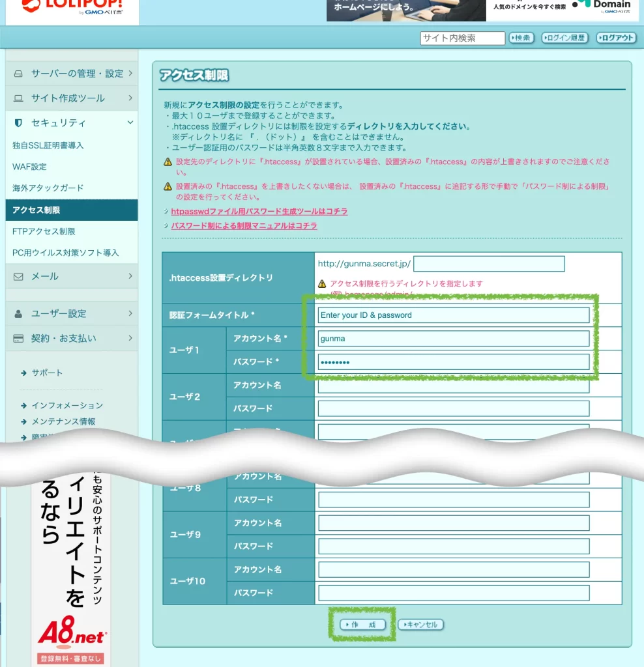The image size is (644, 667).
Task: Open 海外アタックガード from the sidebar
Action: (x=48, y=188)
